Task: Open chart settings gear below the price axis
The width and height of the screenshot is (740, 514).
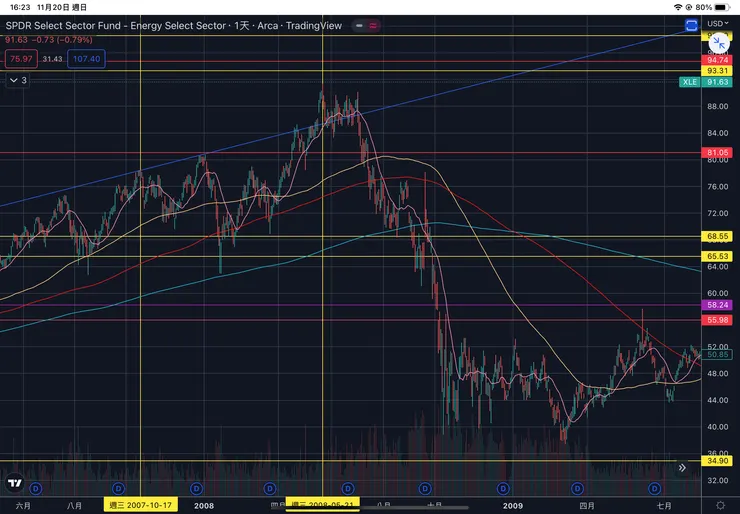Action: 720,506
